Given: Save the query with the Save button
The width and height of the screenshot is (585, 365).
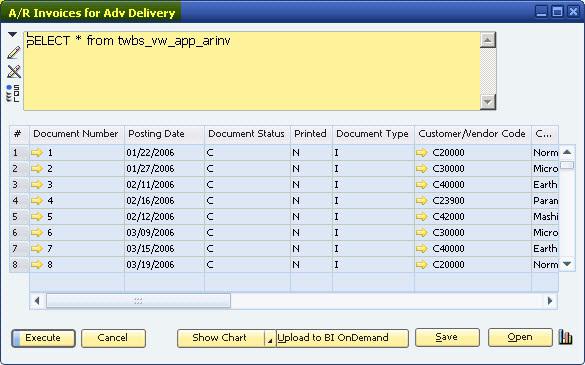Looking at the screenshot, I should pyautogui.click(x=447, y=337).
